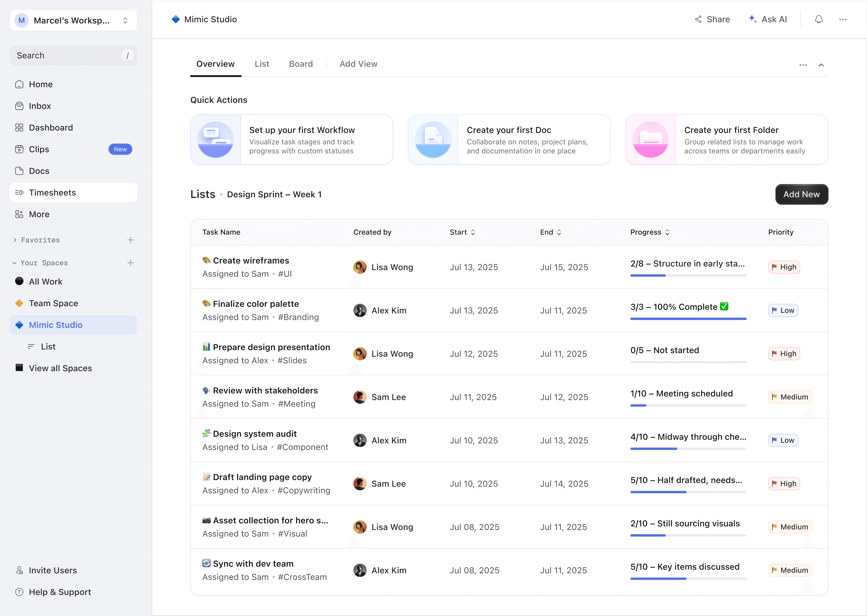Screen dimensions: 867x616
Task: Expand the Favorites section
Action: [x=15, y=240]
